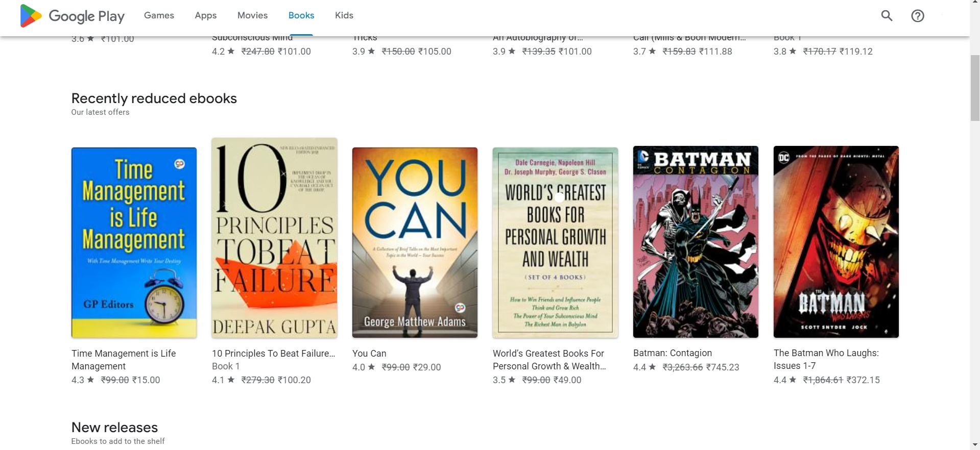The height and width of the screenshot is (450, 980).
Task: Open The Batman Who Laughs cover
Action: click(x=836, y=242)
